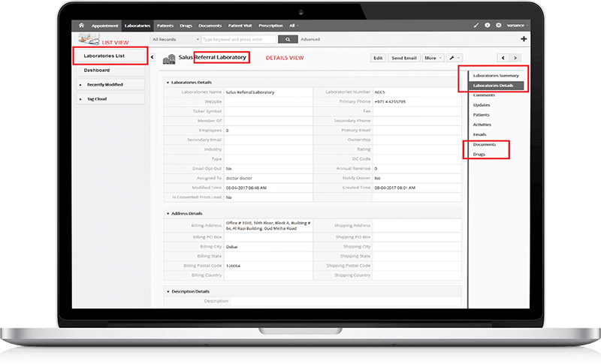This screenshot has height=364, width=601.
Task: Click the keyword search input field
Action: [x=239, y=39]
